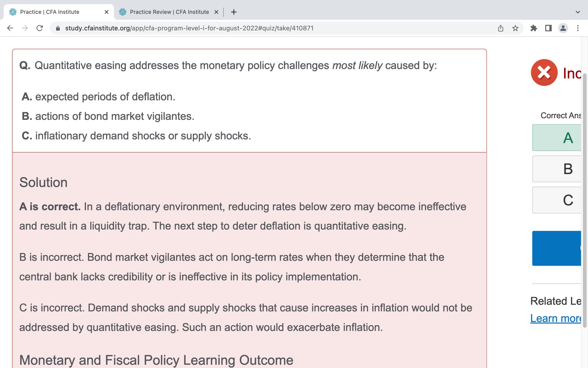Select answer choice A button

(x=557, y=138)
